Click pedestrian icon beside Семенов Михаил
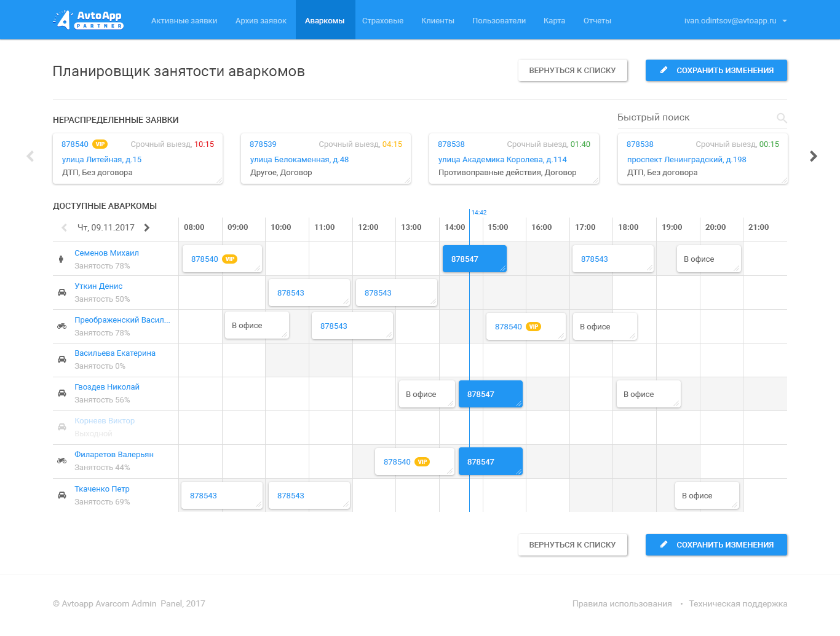 pyautogui.click(x=61, y=259)
